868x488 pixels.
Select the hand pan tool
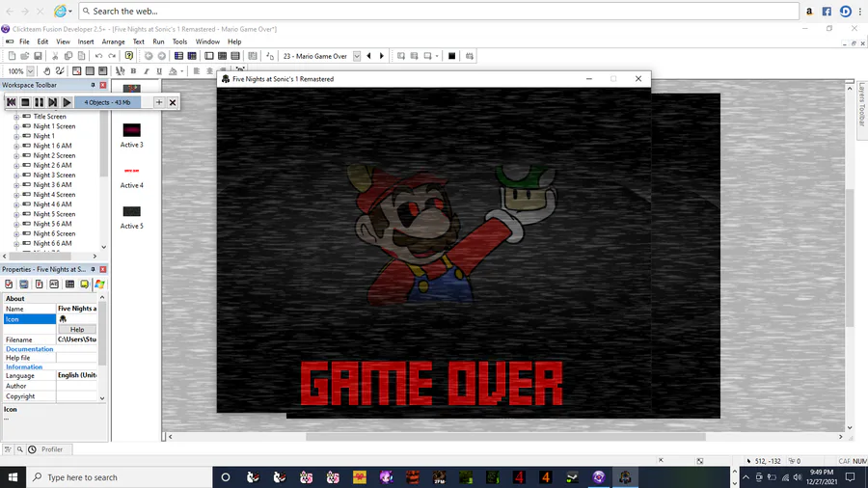(47, 70)
